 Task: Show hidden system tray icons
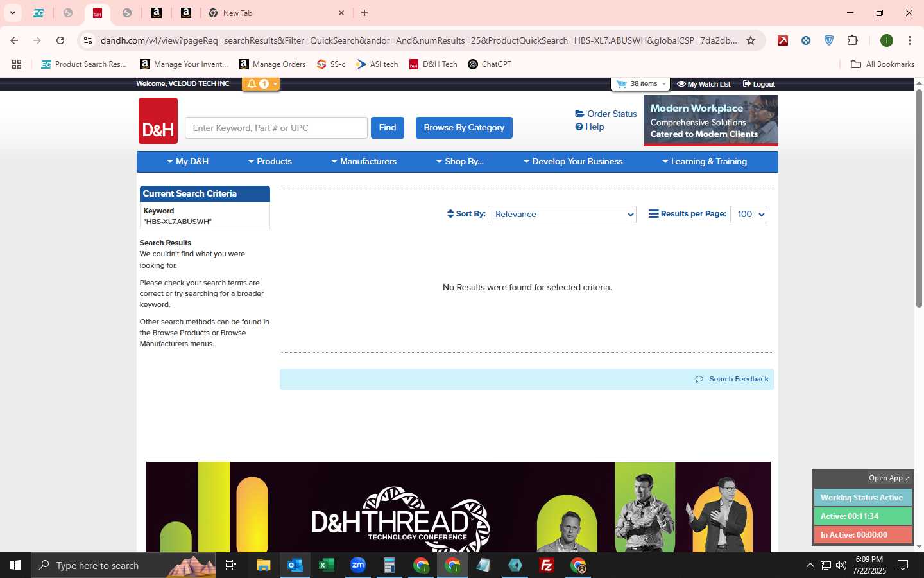[810, 565]
